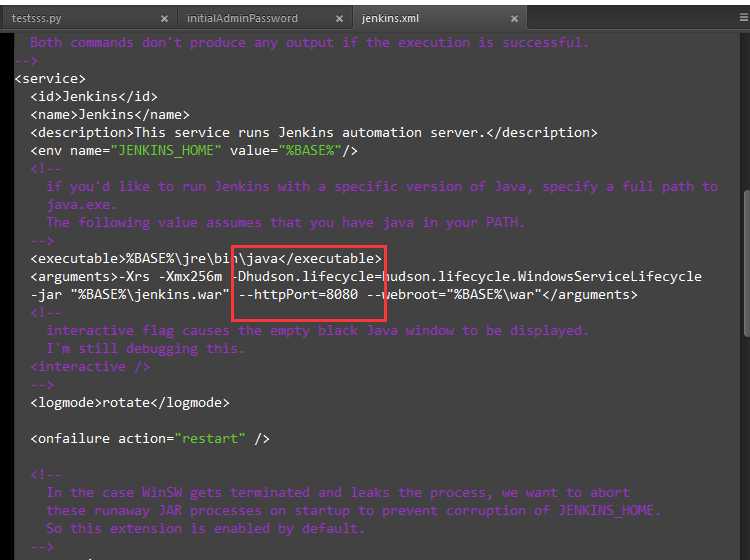This screenshot has height=560, width=750.
Task: Click the description line about automation server
Action: [x=314, y=132]
